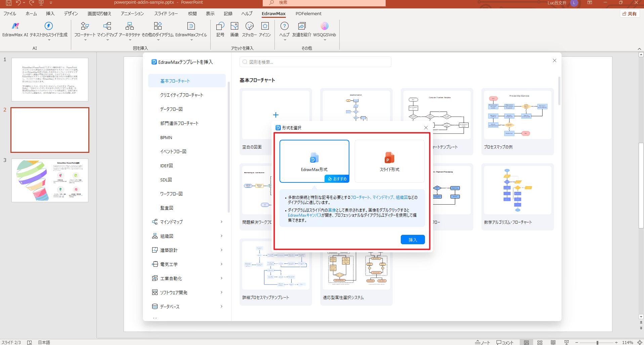Click the 共有 share button
Viewport: 644px width, 345px height.
[630, 14]
